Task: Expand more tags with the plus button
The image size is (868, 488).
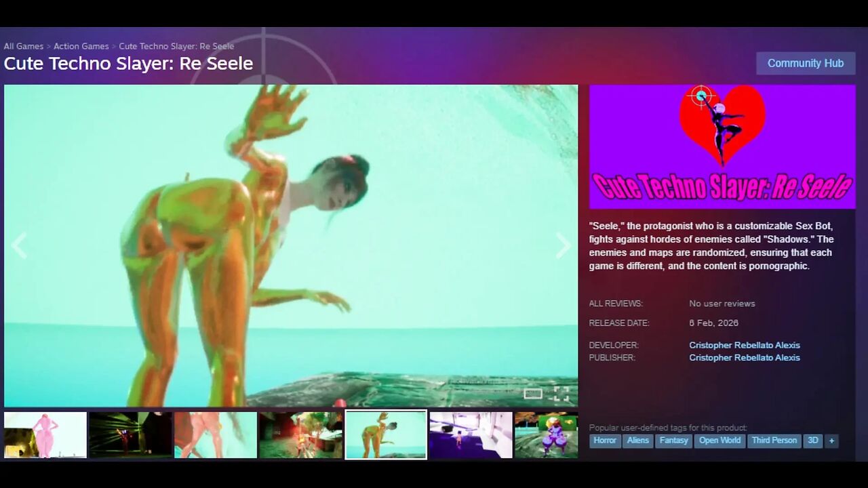Action: click(831, 441)
